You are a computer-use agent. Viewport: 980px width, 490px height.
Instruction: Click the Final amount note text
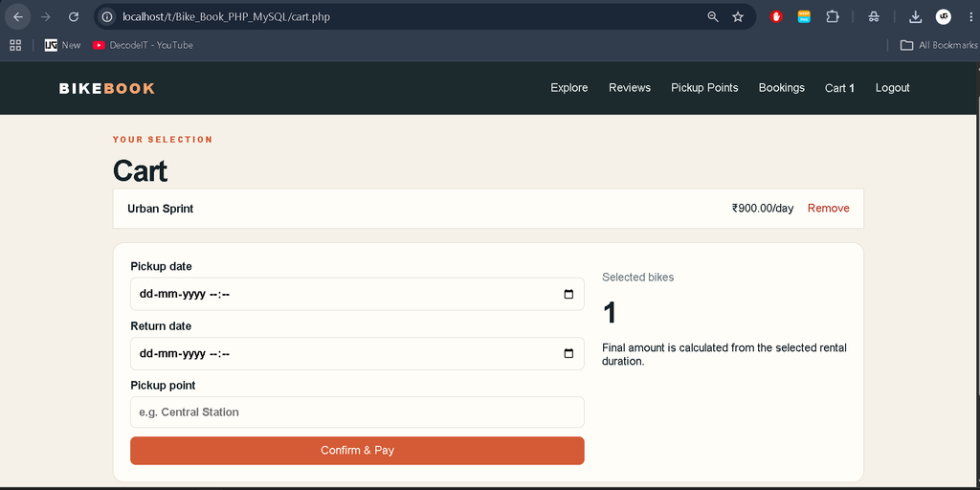[724, 354]
